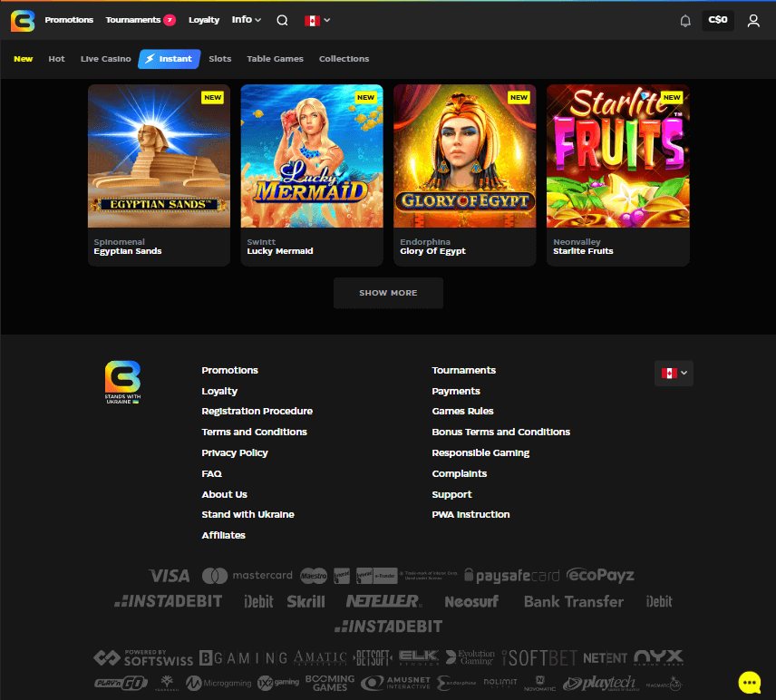This screenshot has height=700, width=776.
Task: Click the footer logo with Stands With Ukraine
Action: (122, 382)
